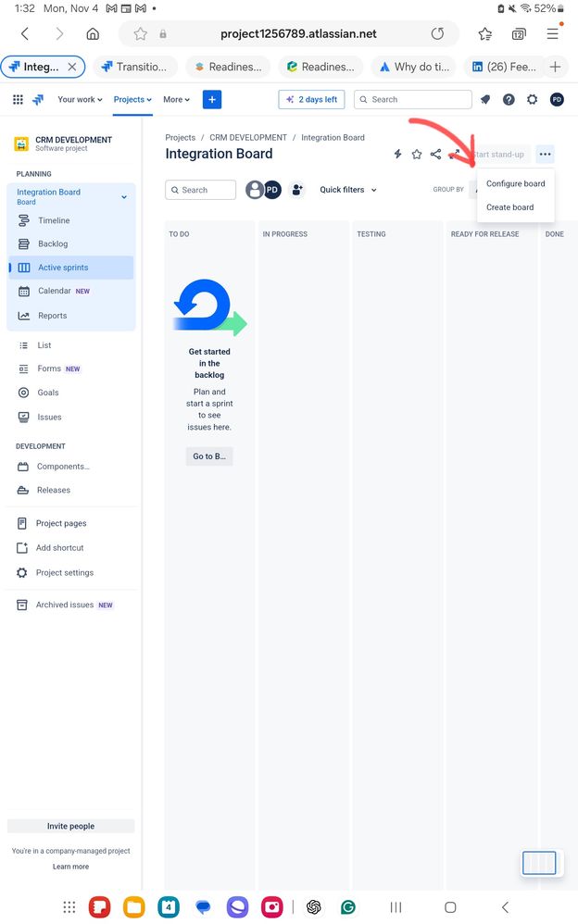Screen dimensions: 578x924
Task: Open PD profile avatar in header
Action: (x=557, y=100)
